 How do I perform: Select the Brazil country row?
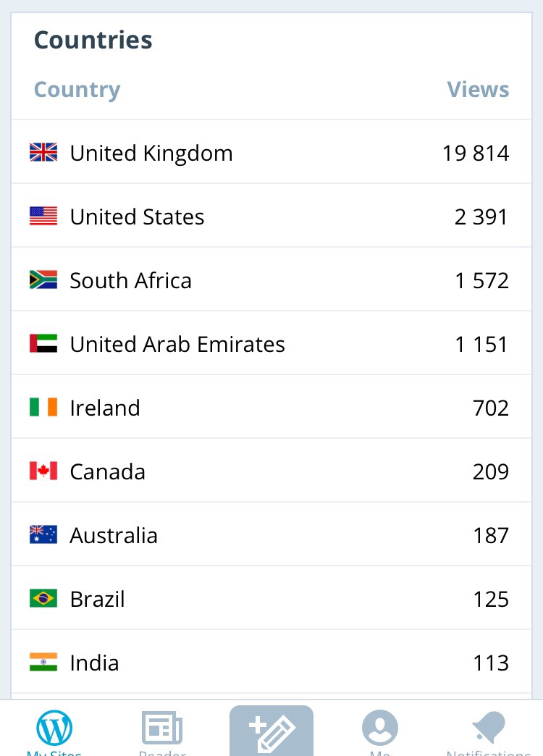tap(271, 599)
